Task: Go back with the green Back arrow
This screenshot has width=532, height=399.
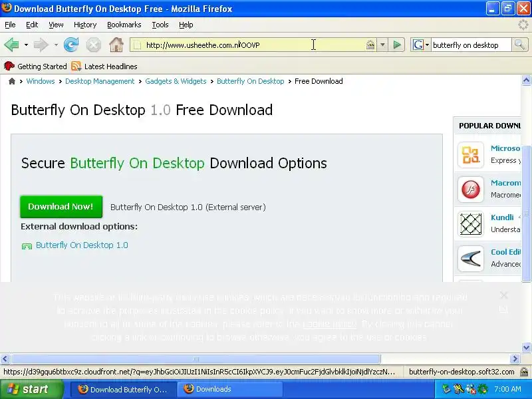Action: [x=11, y=45]
